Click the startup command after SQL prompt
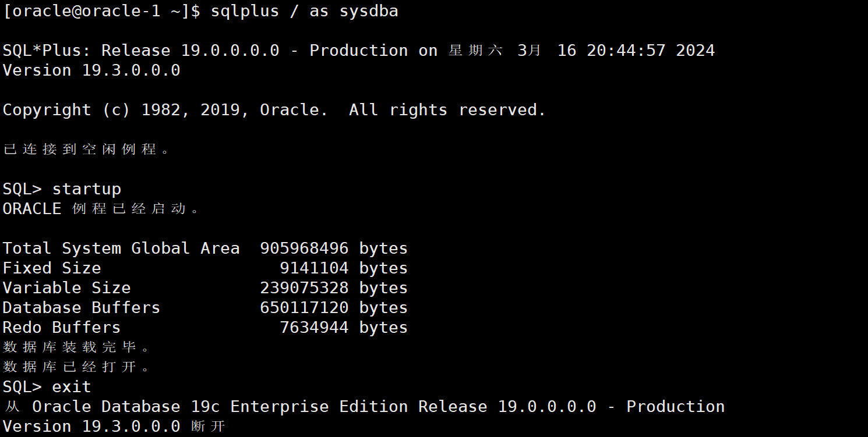 click(x=86, y=188)
